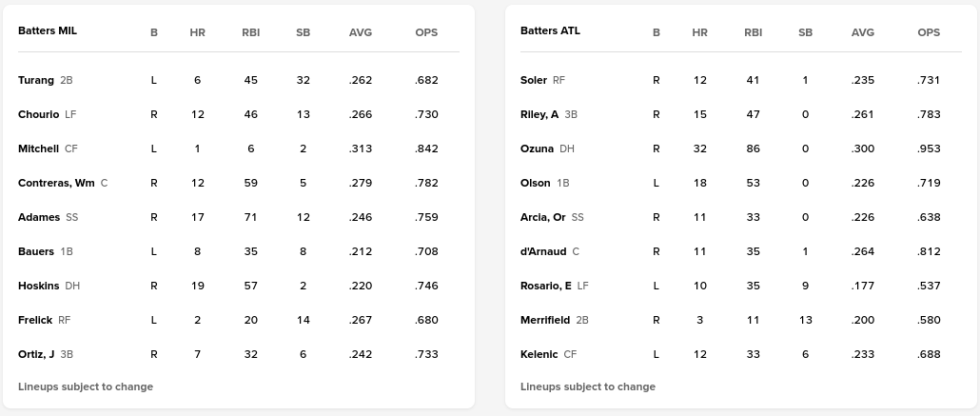The image size is (980, 416).
Task: Click the d'Arnaud player link
Action: pyautogui.click(x=543, y=251)
